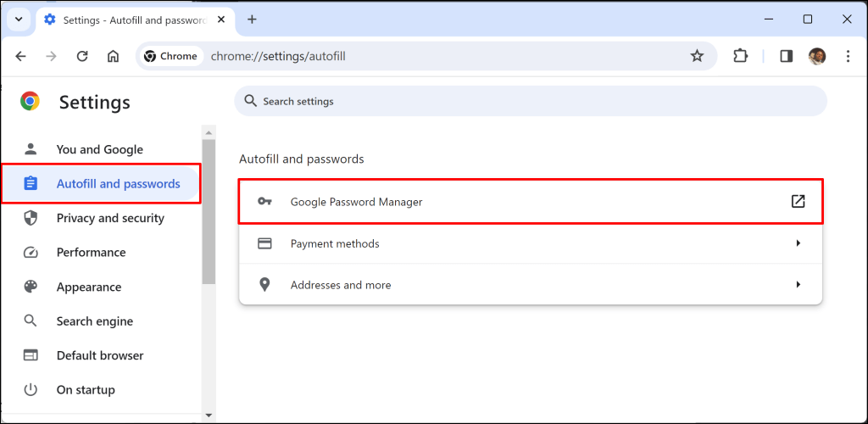
Task: Toggle the side panel icon
Action: point(786,56)
